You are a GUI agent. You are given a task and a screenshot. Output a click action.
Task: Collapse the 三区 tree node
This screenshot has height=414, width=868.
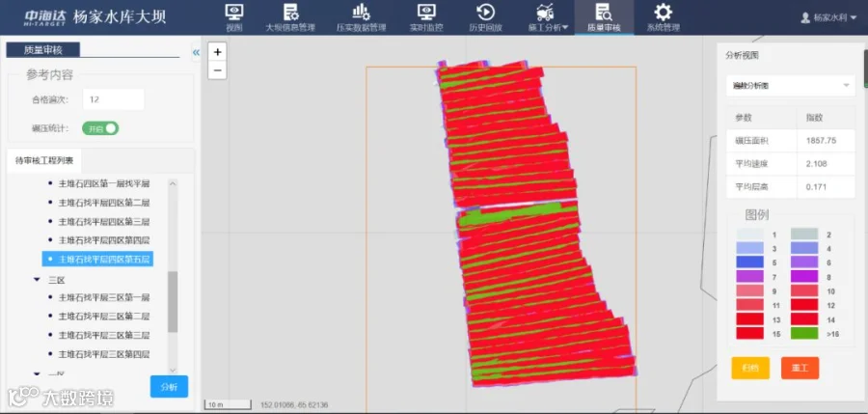coord(37,281)
